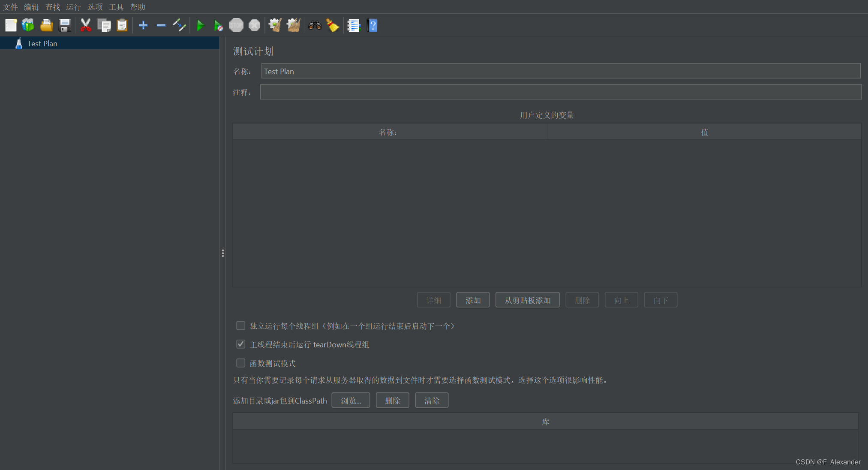Enable the 函数测试模式 checkbox
This screenshot has height=470, width=868.
pos(241,363)
